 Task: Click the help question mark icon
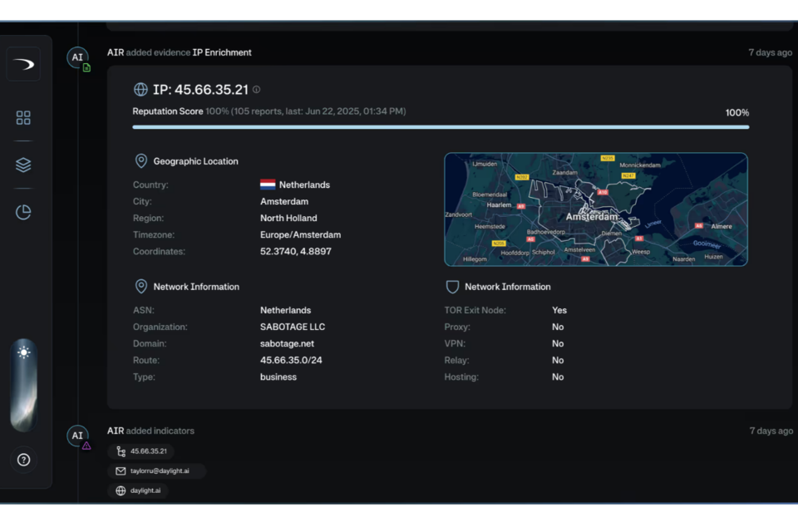(x=23, y=460)
